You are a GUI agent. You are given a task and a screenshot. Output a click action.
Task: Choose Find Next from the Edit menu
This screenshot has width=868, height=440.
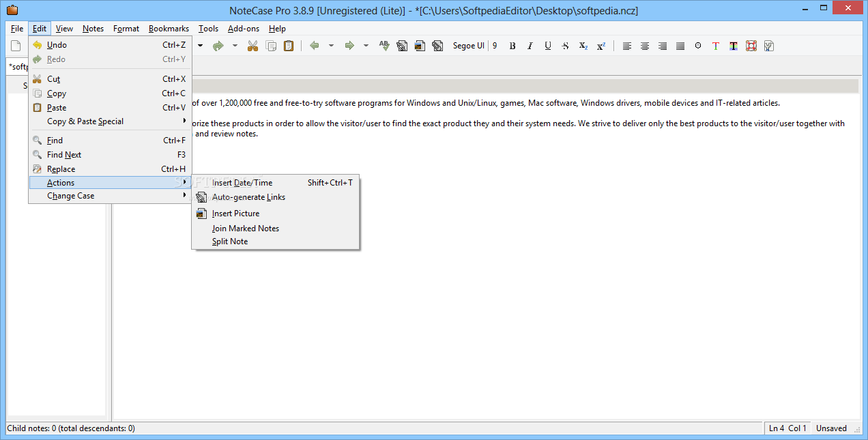pos(110,155)
